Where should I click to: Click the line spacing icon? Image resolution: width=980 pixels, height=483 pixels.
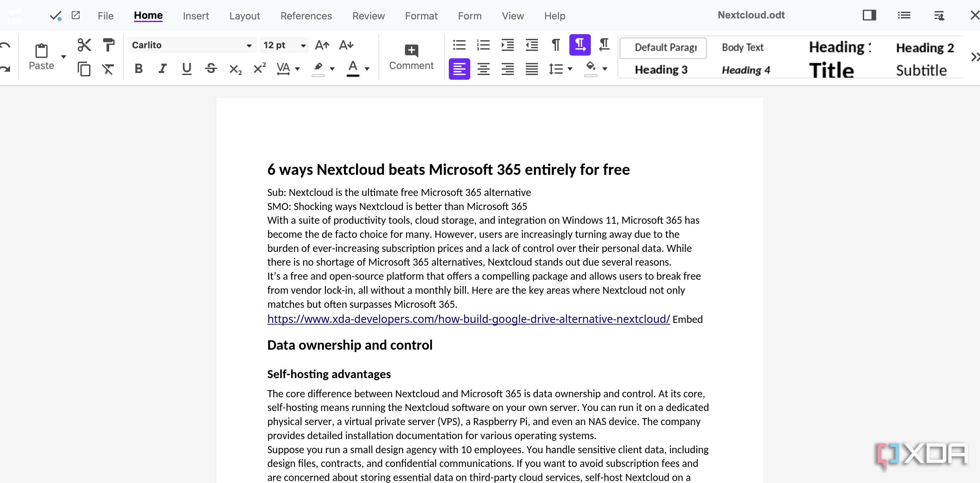coord(555,69)
